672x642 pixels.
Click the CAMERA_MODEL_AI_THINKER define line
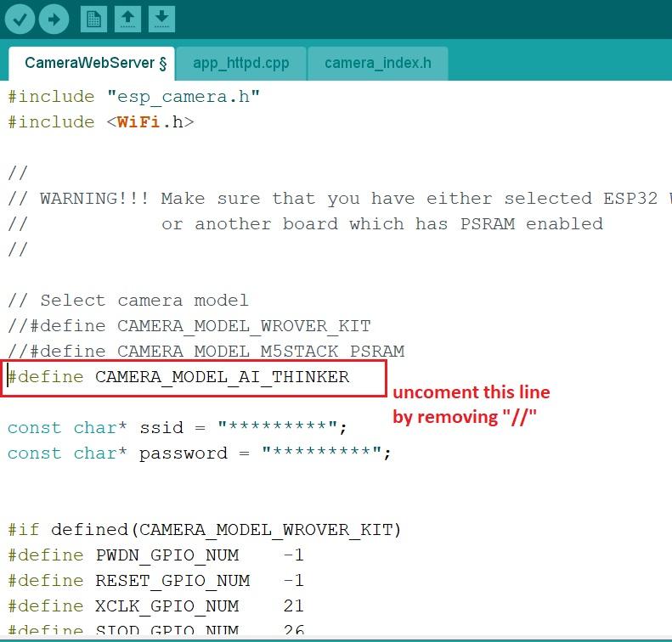click(178, 377)
